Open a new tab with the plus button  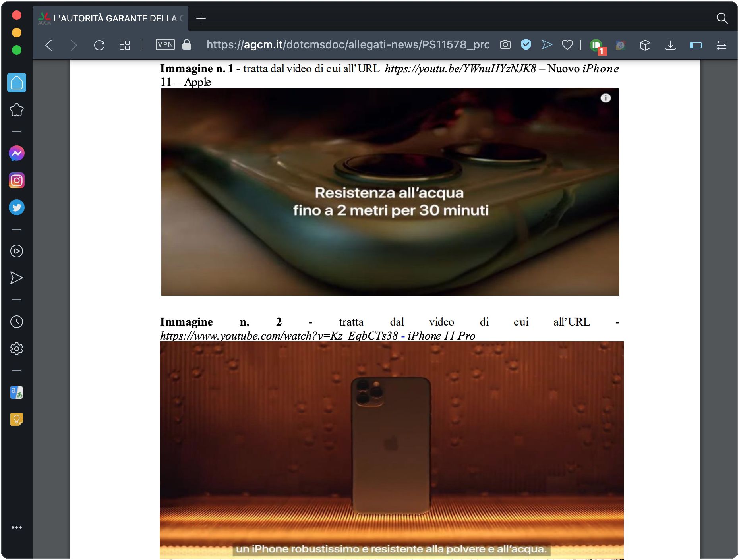pyautogui.click(x=201, y=18)
